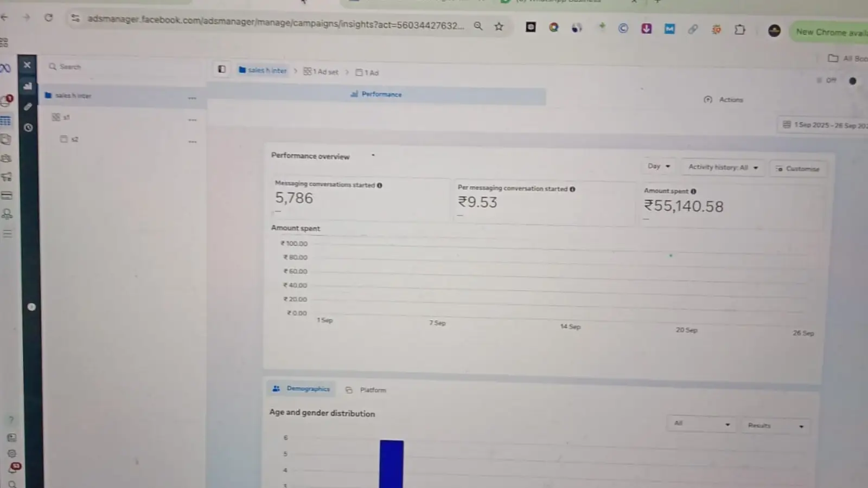Image resolution: width=868 pixels, height=488 pixels.
Task: Close the side panel with the X icon
Action: coord(27,65)
